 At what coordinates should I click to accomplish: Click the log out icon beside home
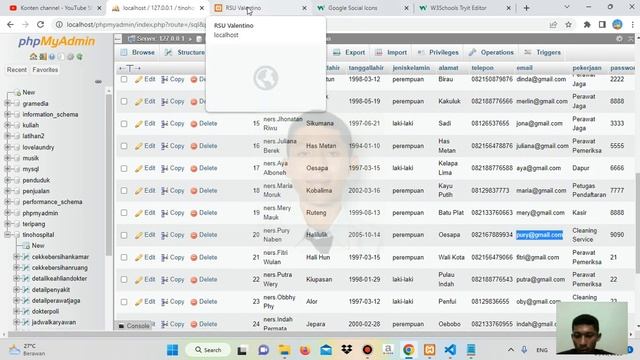43,56
